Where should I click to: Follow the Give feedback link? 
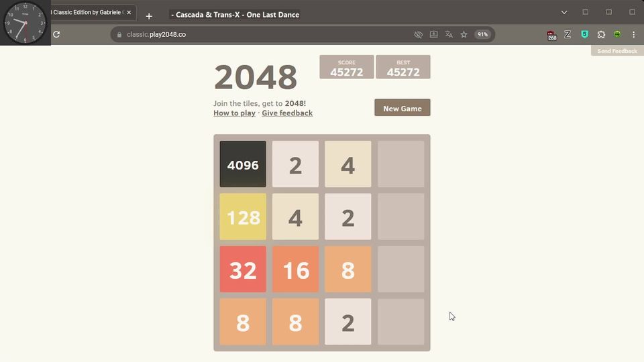(x=287, y=113)
